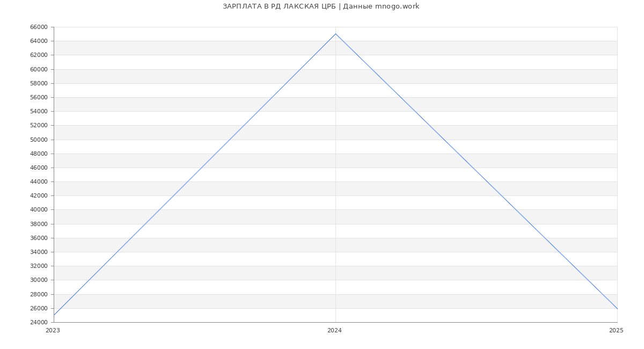The image size is (644, 349).
Task: Click the 44000 y-axis label
Action: [39, 182]
